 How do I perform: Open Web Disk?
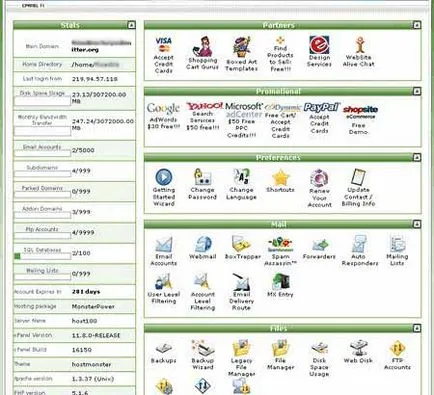pyautogui.click(x=358, y=348)
